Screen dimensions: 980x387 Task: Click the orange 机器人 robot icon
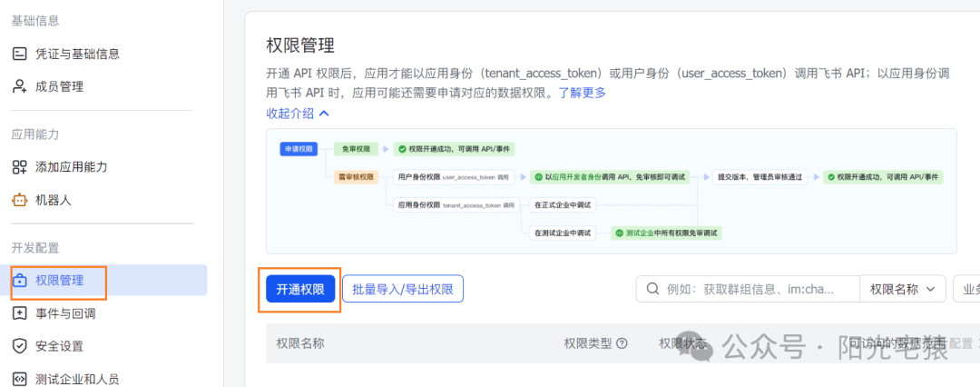[20, 201]
